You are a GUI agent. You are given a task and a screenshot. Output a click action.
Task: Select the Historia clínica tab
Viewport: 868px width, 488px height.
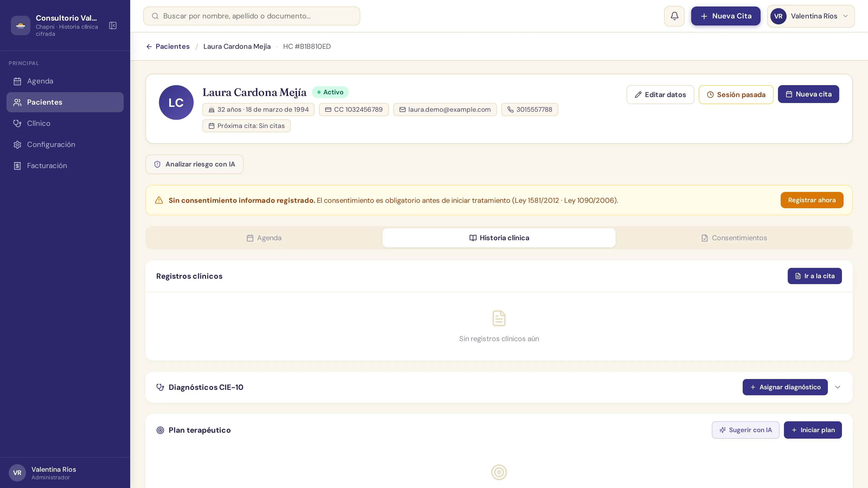coord(499,238)
